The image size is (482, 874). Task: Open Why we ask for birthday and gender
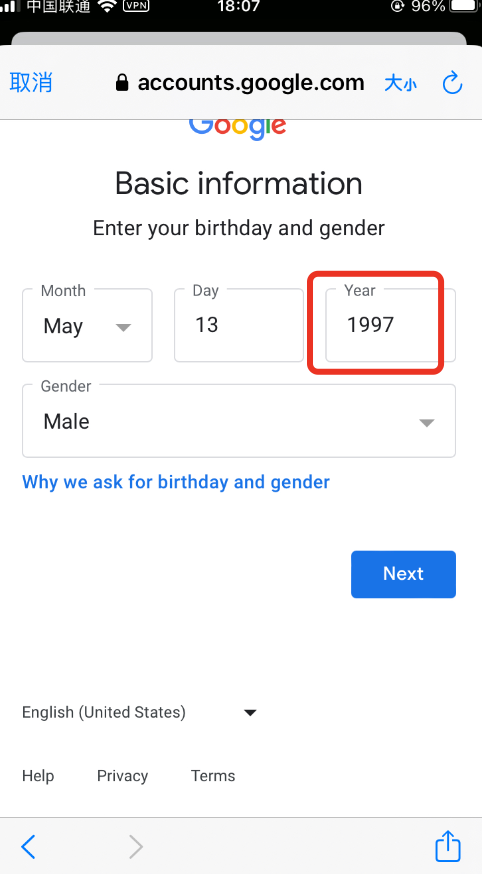click(x=176, y=482)
